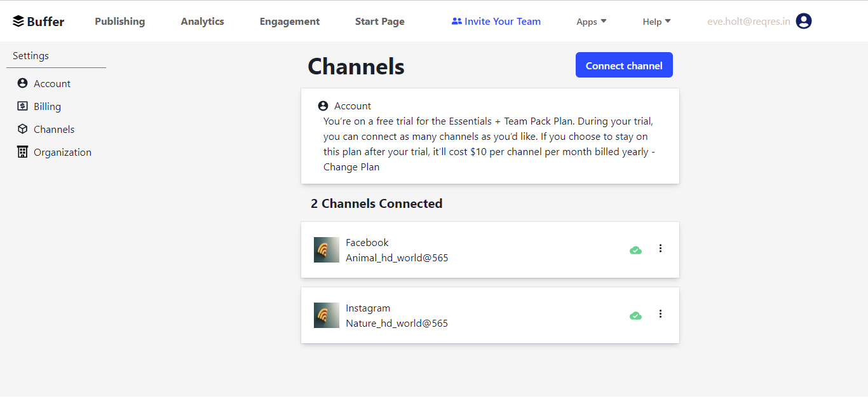Click the Organization building icon in sidebar
This screenshot has width=868, height=417.
coord(22,152)
